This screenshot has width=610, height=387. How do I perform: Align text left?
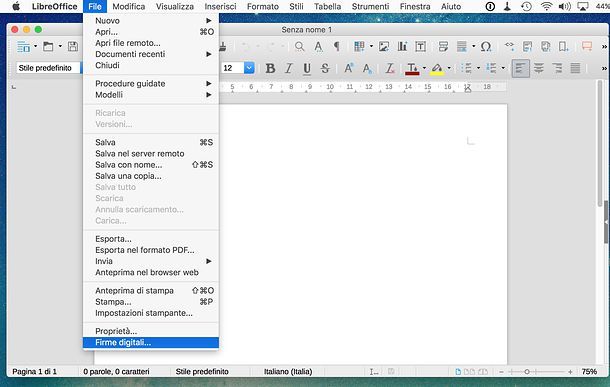(x=520, y=68)
